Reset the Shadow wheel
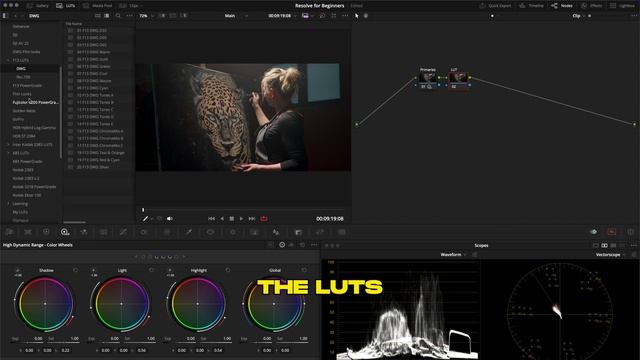The height and width of the screenshot is (360, 640). (x=75, y=270)
